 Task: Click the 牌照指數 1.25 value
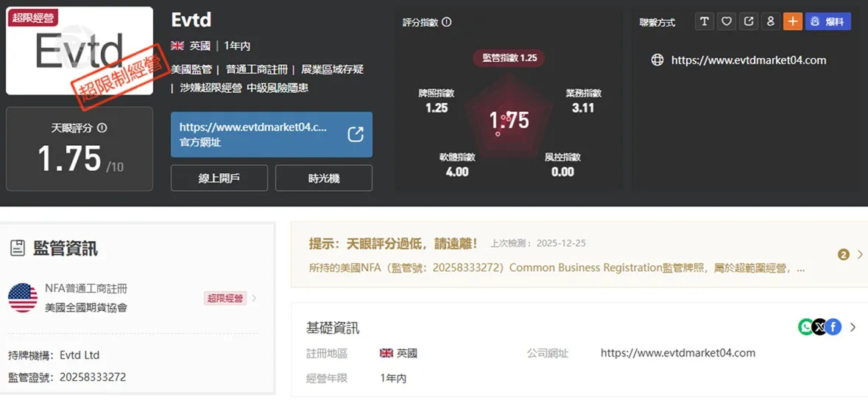click(437, 108)
